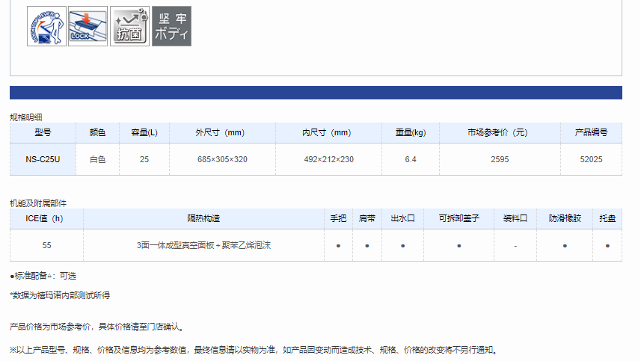Click the 机能及附属部件 section heading
Screen dimensions: 644x361
coord(38,203)
